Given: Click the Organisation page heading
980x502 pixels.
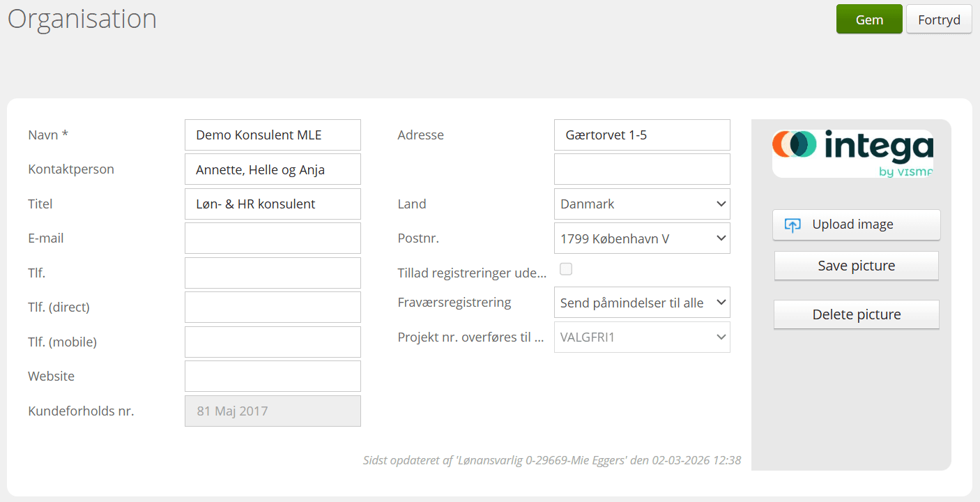Looking at the screenshot, I should coord(82,19).
